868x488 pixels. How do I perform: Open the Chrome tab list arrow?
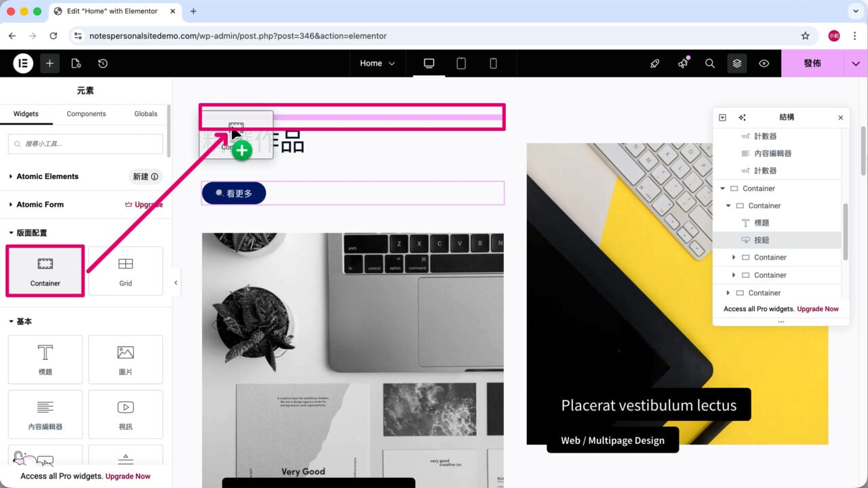pyautogui.click(x=854, y=12)
